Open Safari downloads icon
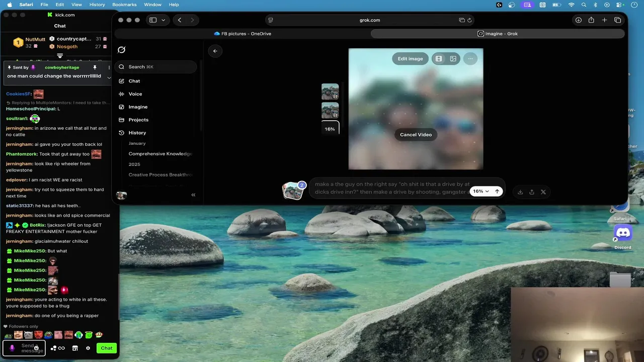Screen dimensions: 644x362 point(579,20)
